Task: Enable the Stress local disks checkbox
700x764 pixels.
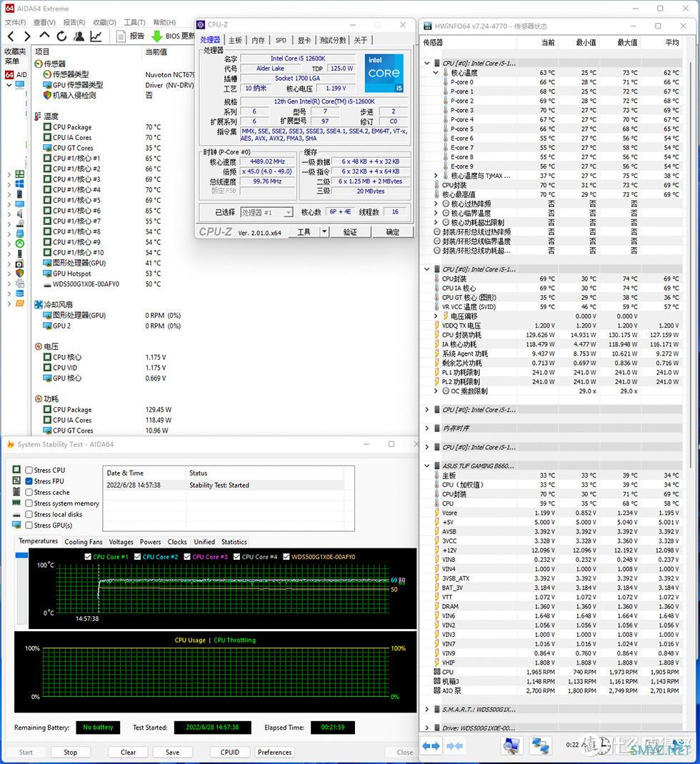Action: pos(29,515)
